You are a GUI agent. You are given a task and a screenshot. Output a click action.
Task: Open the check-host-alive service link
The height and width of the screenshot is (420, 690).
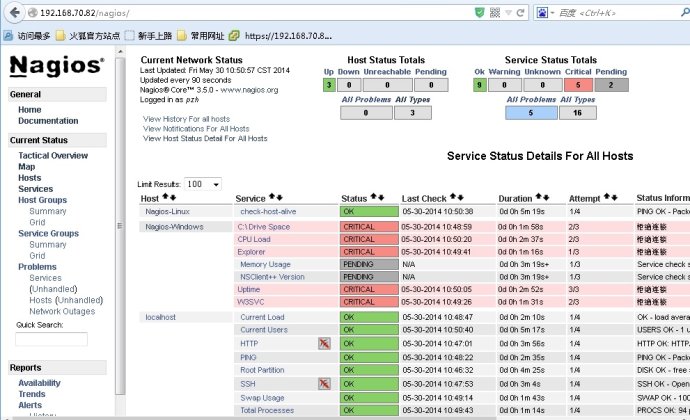(x=268, y=211)
